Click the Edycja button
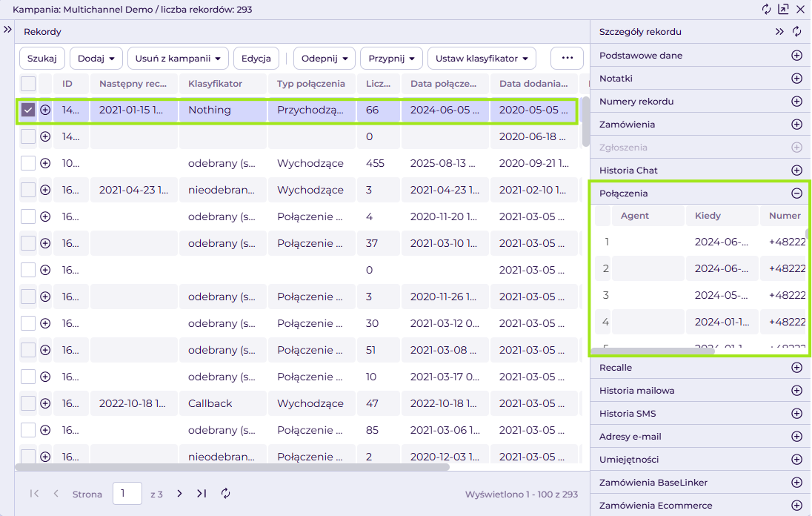This screenshot has height=516, width=812. [x=256, y=58]
